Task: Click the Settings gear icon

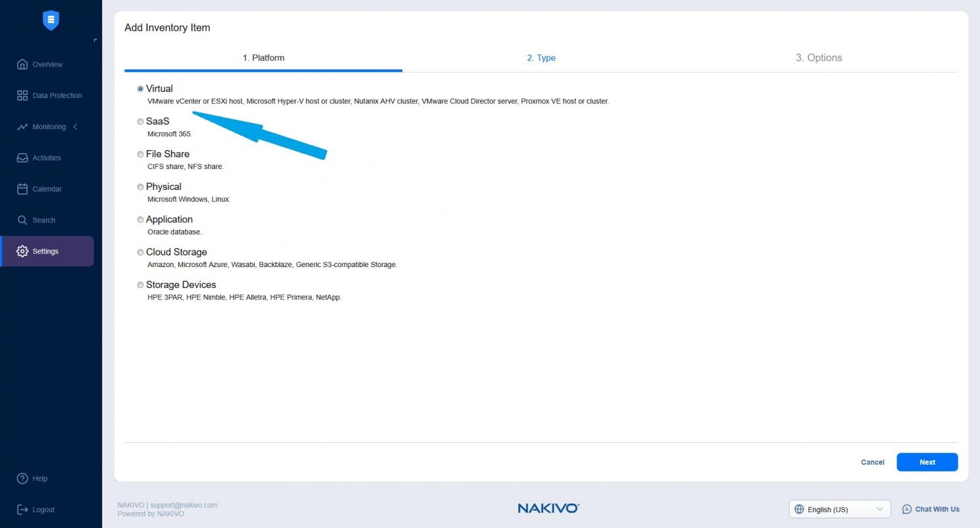Action: coord(22,251)
